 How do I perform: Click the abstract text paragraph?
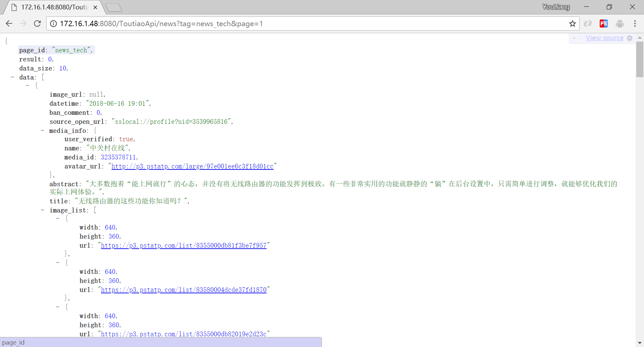point(333,188)
